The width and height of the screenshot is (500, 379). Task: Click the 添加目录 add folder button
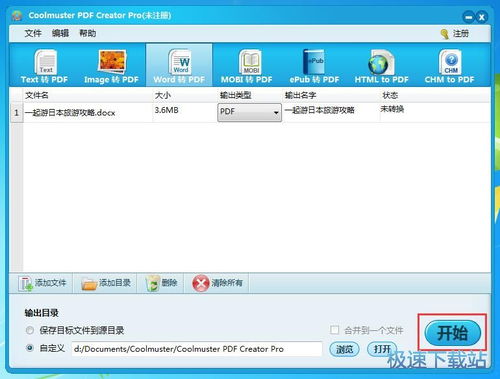[x=106, y=283]
